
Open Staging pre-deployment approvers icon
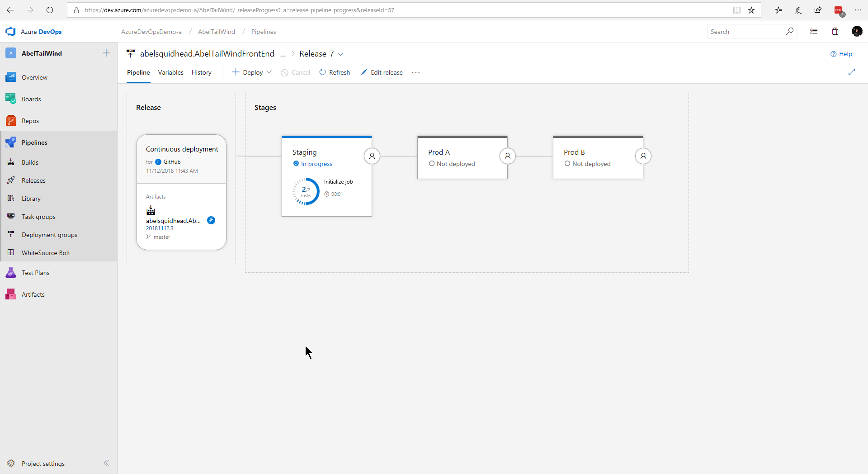coord(372,156)
